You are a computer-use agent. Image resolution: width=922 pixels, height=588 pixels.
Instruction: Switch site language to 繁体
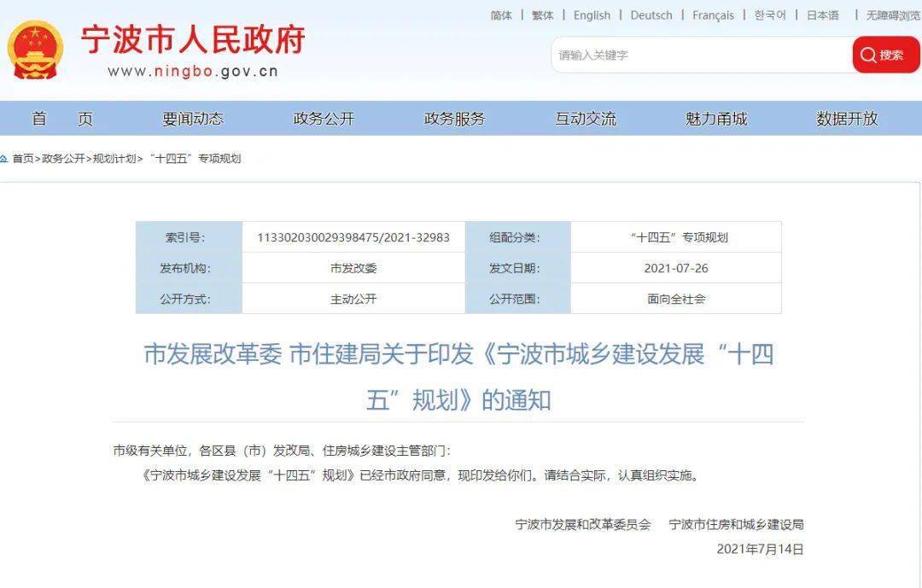point(542,15)
